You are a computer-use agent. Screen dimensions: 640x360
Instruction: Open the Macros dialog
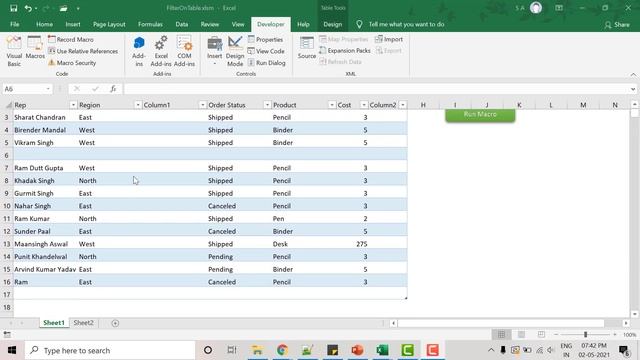click(35, 48)
